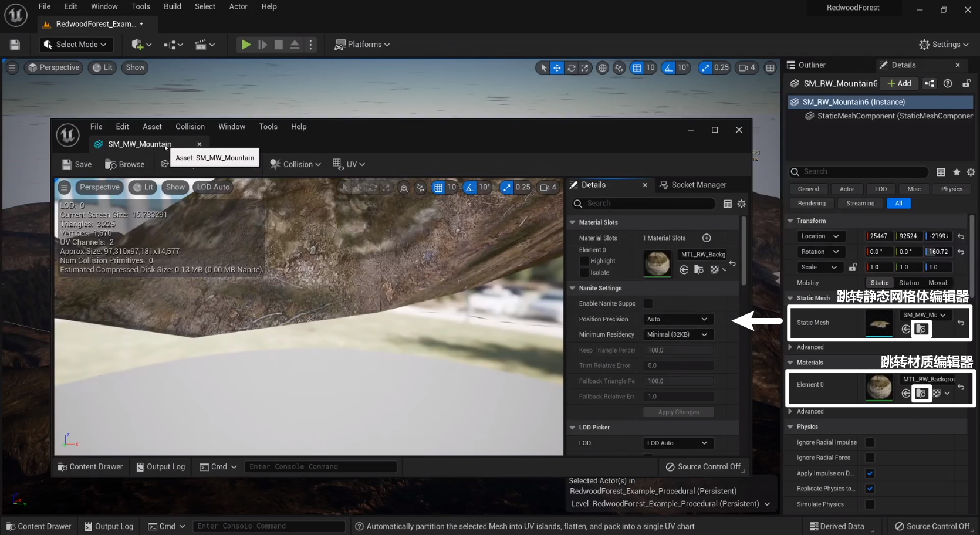This screenshot has width=980, height=535.
Task: Collapse the Transform section
Action: coord(790,221)
